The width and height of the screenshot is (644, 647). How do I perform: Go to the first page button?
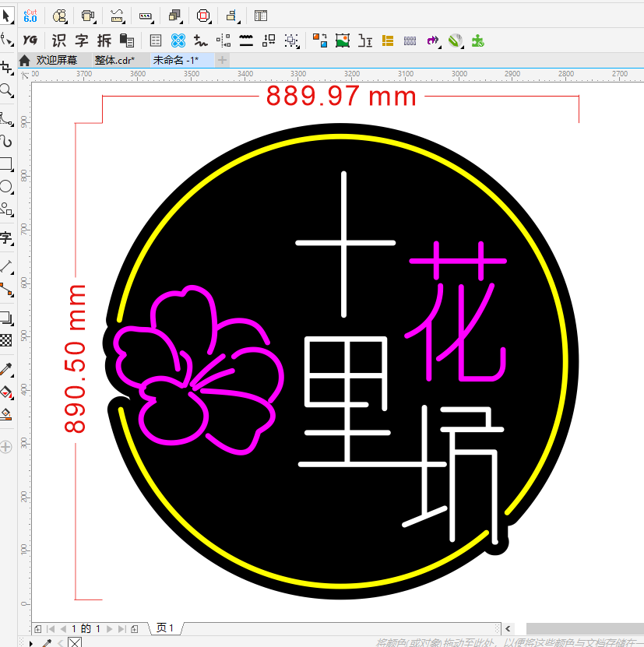(51, 629)
